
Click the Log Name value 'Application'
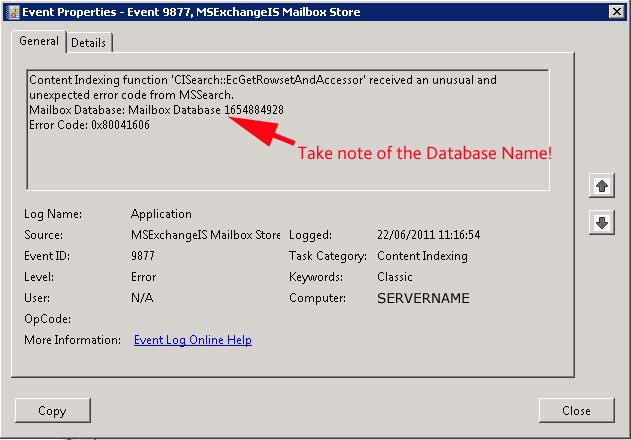[x=161, y=214]
